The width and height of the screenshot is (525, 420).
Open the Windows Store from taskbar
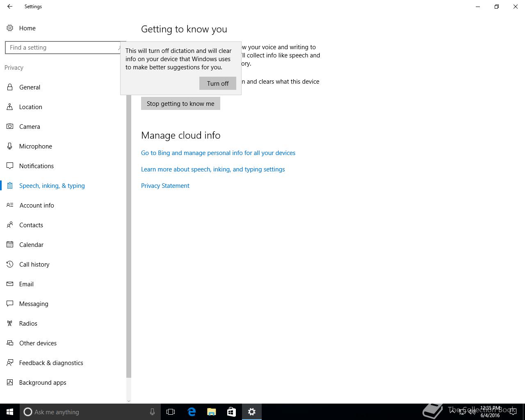(x=231, y=412)
